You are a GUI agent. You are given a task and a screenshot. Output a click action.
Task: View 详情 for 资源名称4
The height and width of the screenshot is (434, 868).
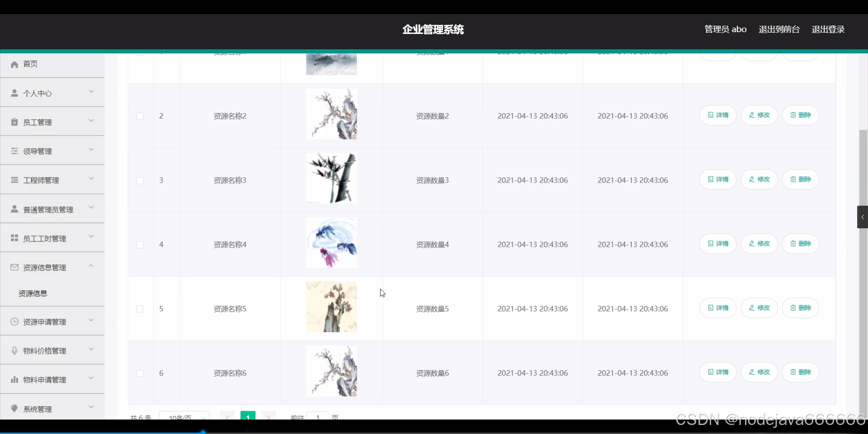tap(718, 244)
